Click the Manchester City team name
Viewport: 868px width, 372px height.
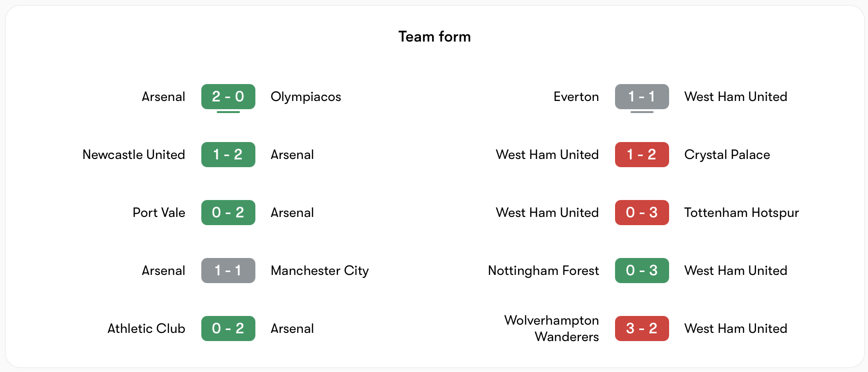[320, 271]
